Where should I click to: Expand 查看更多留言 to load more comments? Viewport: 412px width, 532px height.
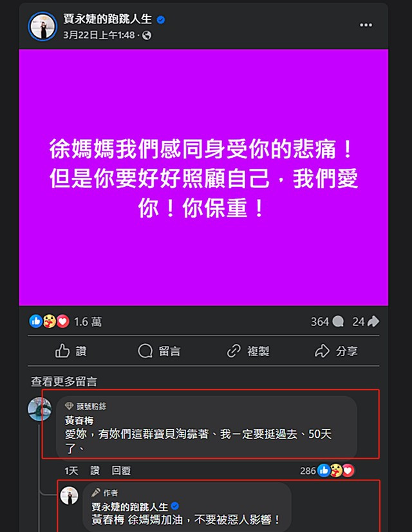click(64, 381)
